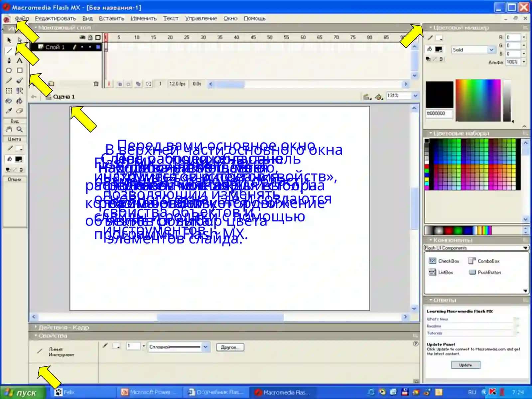532x399 pixels.
Task: Click the delete layer trash icon
Action: tap(96, 84)
